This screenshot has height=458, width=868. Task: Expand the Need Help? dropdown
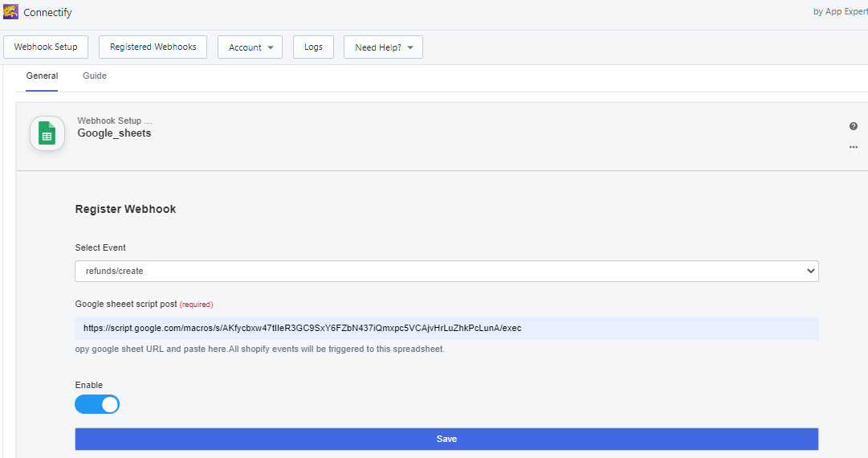pos(383,47)
